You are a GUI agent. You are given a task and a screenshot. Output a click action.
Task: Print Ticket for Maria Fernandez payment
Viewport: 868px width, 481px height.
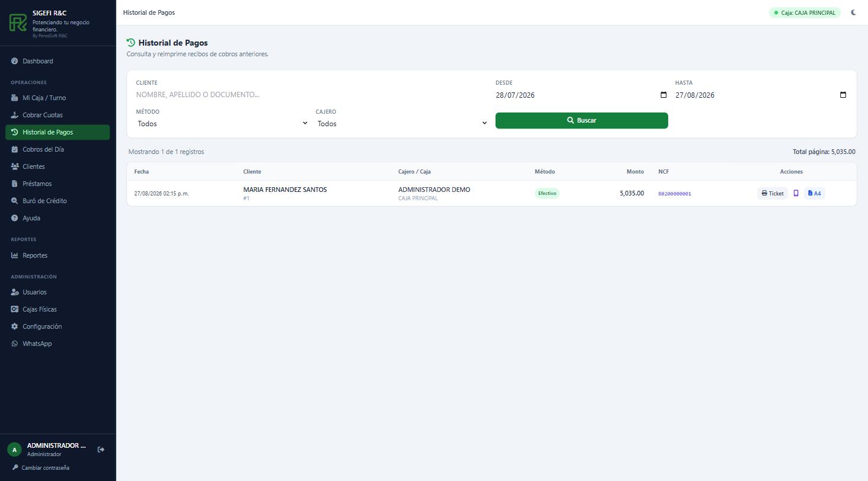[773, 193]
